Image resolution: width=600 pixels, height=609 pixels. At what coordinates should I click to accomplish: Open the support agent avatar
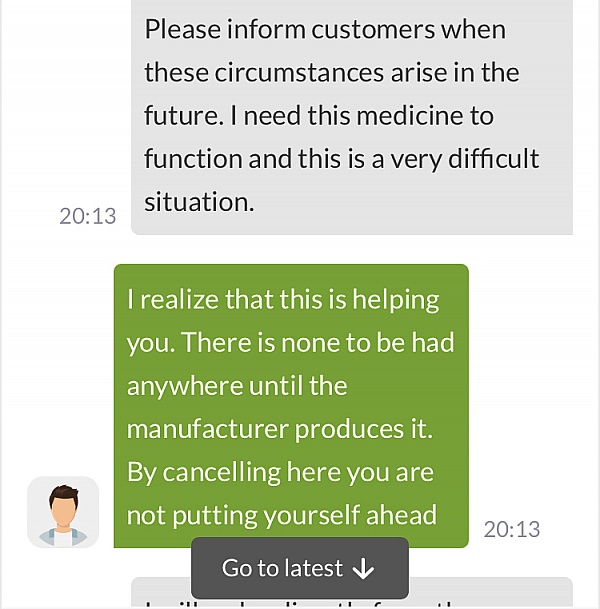(x=63, y=512)
